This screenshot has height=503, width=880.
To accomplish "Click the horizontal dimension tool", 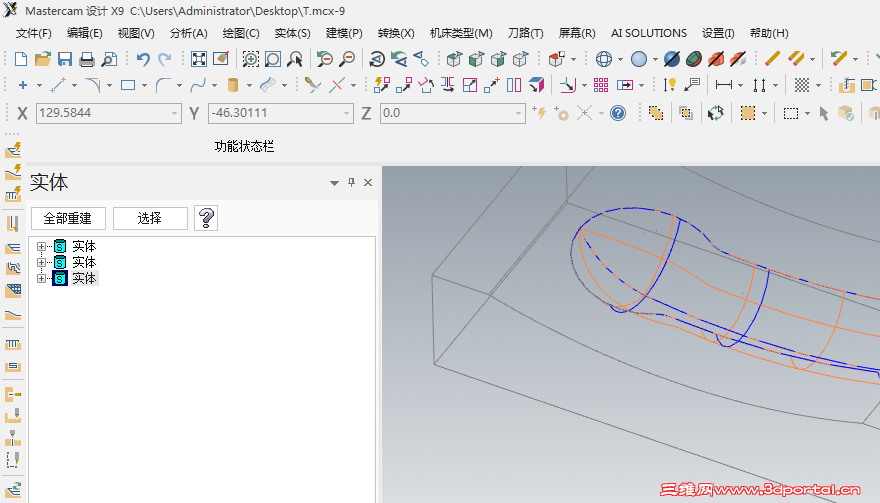I will [724, 85].
